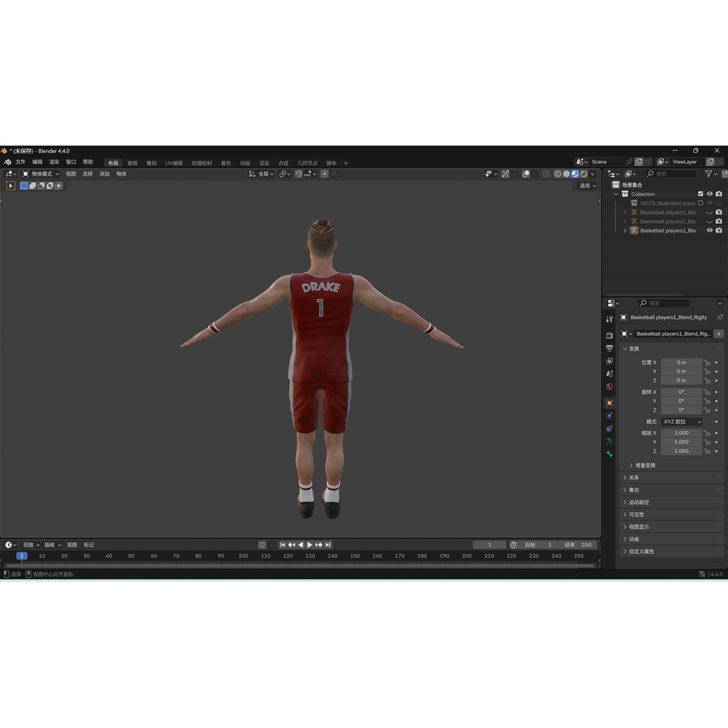Choose the 'extend selection' mode icon
728x728 pixels.
(x=32, y=186)
